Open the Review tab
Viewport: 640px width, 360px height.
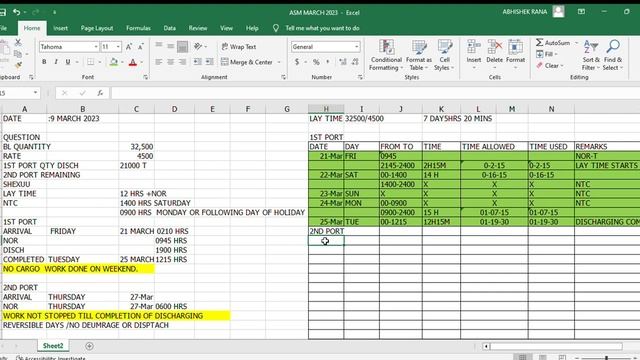(198, 28)
